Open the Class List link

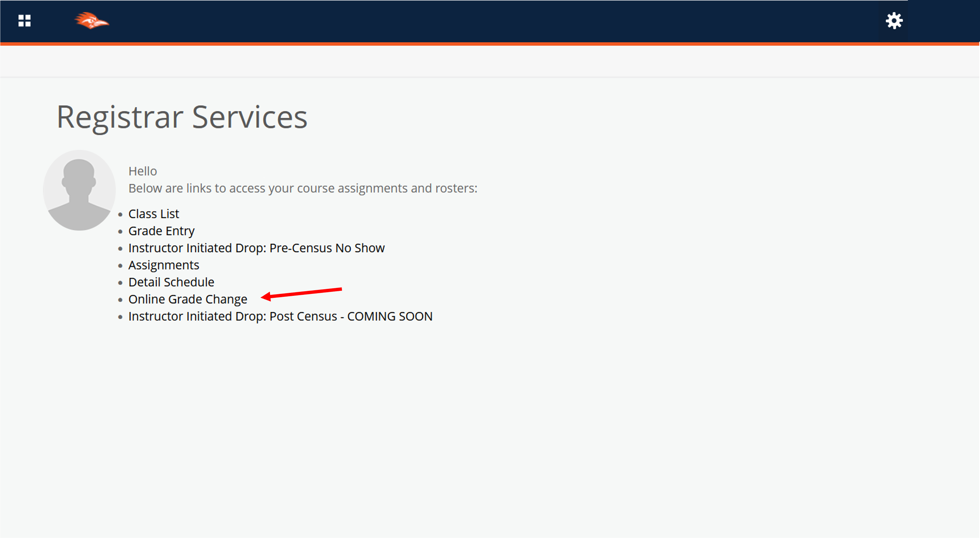[x=153, y=214]
